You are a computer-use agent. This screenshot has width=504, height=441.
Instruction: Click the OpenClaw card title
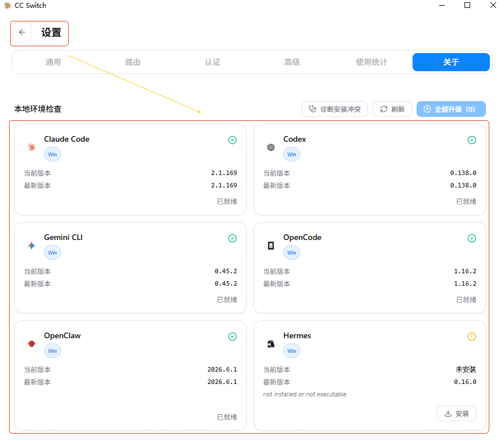pos(62,335)
